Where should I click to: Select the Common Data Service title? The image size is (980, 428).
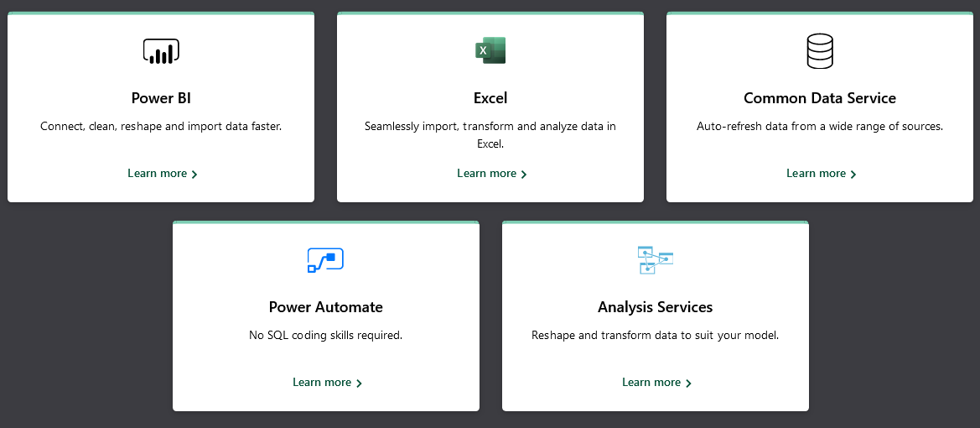pyautogui.click(x=820, y=98)
